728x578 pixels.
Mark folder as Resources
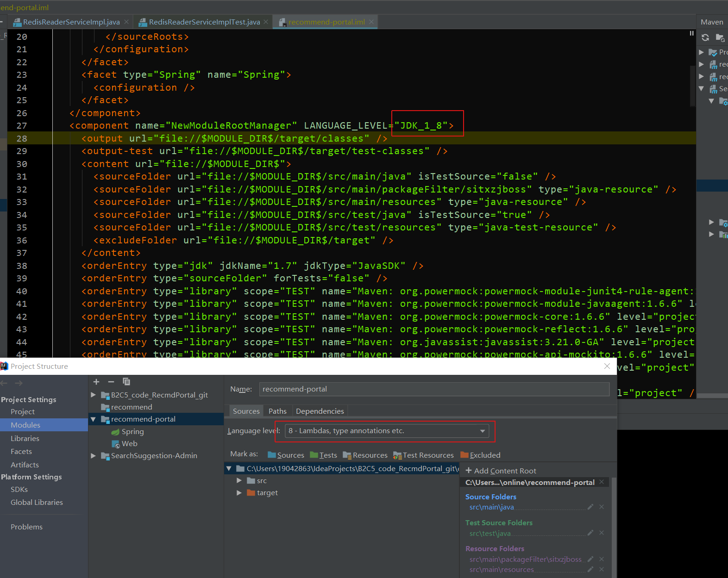coord(365,455)
